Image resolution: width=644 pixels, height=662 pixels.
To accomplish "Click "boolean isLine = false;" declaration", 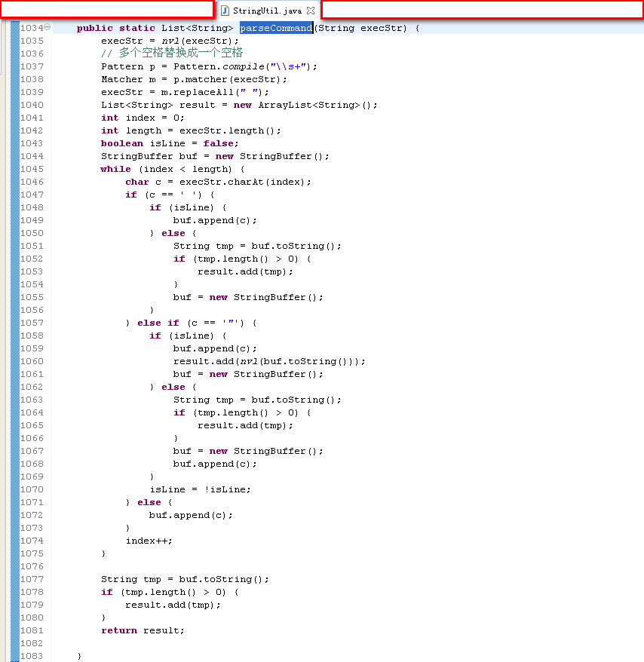I will click(170, 143).
